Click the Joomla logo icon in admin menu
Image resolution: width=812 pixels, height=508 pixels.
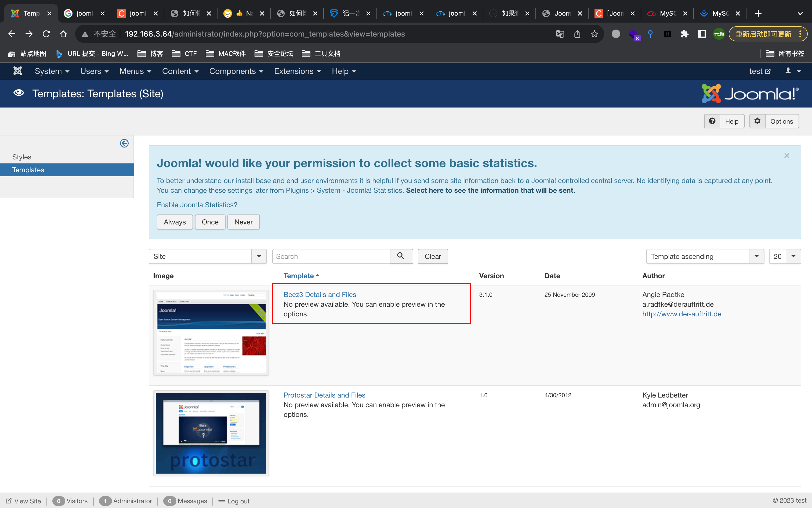click(17, 71)
